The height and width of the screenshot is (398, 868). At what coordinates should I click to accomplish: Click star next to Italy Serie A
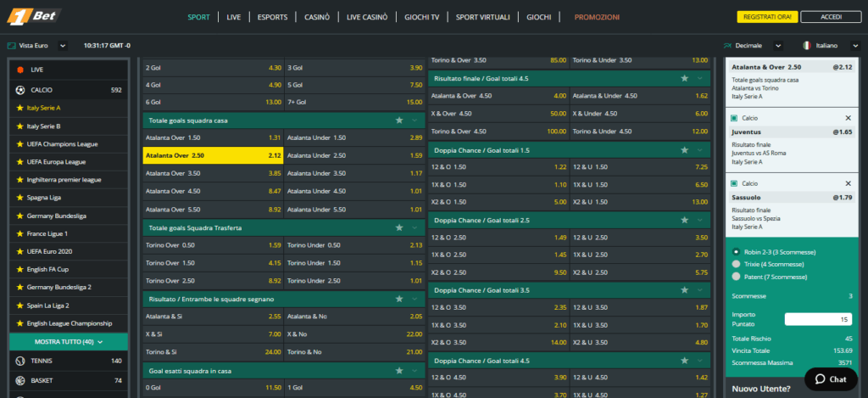[x=20, y=108]
